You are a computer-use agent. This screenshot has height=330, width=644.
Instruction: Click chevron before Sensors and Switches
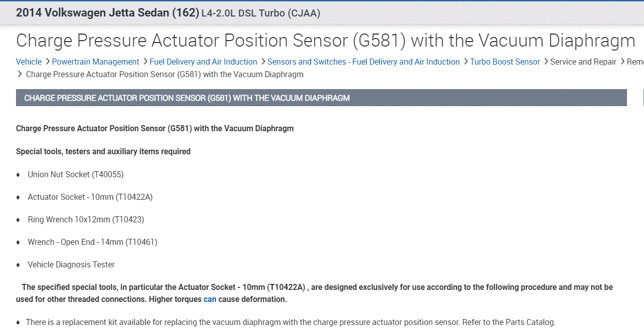[x=263, y=62]
